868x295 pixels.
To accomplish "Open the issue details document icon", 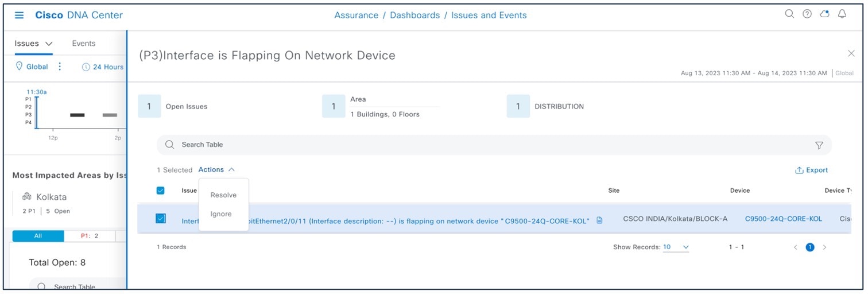I will point(600,220).
